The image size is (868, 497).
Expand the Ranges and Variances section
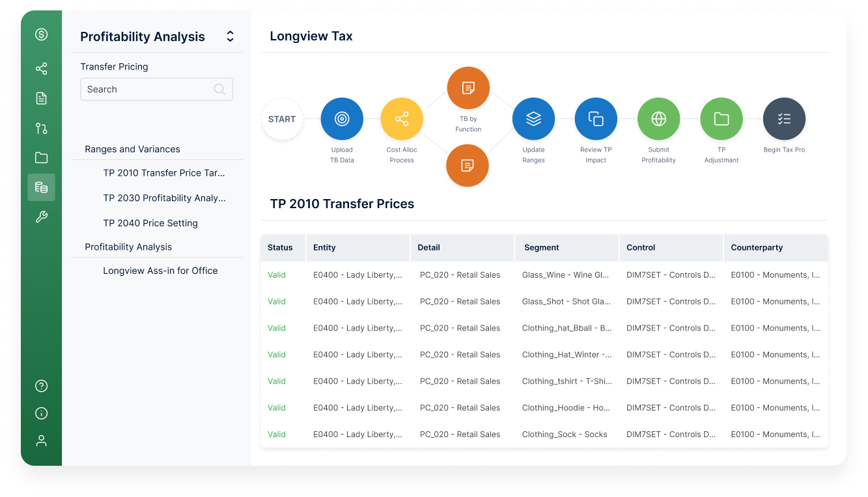tap(133, 149)
